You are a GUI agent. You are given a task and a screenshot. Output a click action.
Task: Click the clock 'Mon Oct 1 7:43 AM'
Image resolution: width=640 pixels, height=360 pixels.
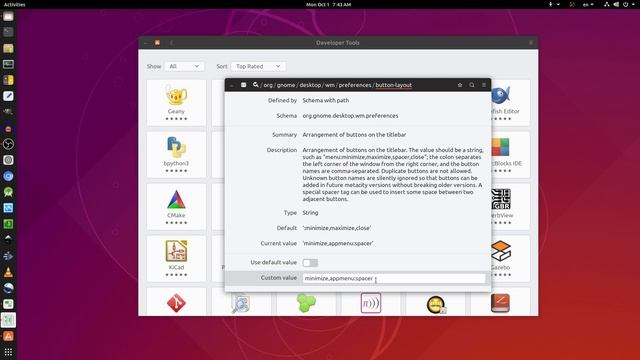pyautogui.click(x=329, y=4)
